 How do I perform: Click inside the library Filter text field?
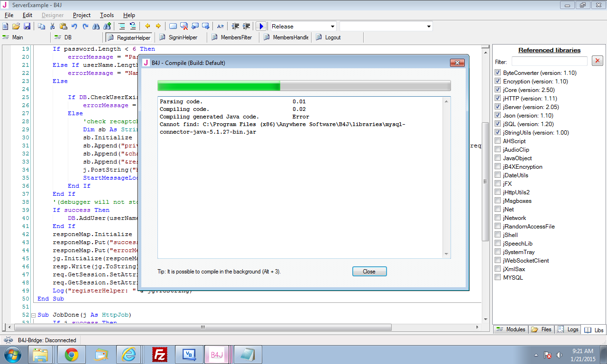pos(549,62)
